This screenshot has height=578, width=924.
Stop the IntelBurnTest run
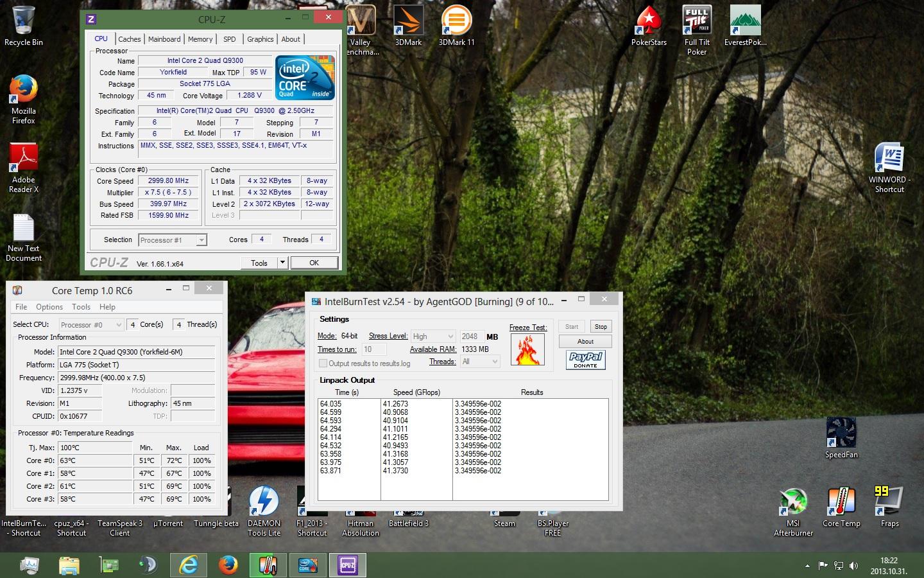coord(601,327)
